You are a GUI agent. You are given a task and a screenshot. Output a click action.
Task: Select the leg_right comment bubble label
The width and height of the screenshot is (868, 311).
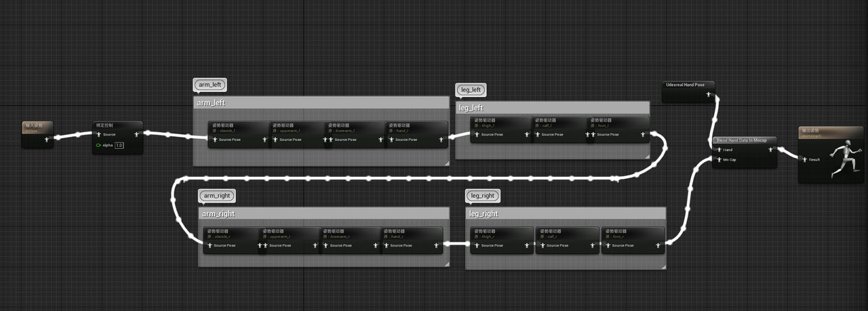pyautogui.click(x=482, y=196)
